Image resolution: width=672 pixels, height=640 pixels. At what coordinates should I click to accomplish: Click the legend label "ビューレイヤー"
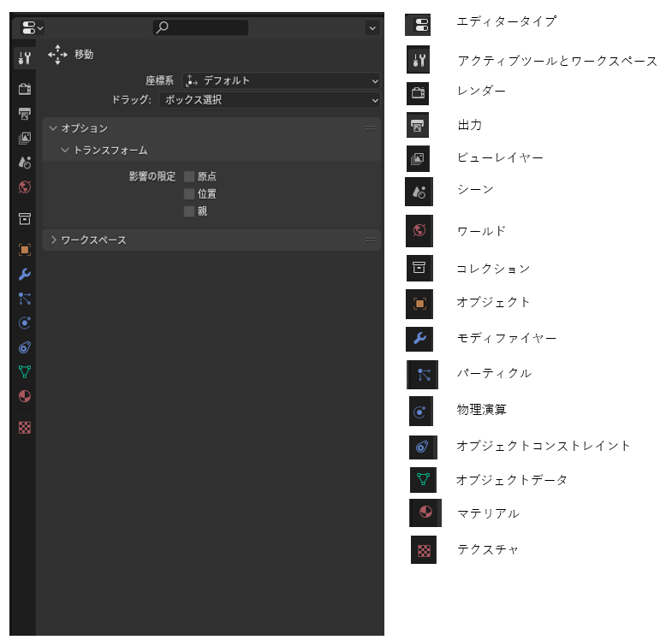click(500, 157)
